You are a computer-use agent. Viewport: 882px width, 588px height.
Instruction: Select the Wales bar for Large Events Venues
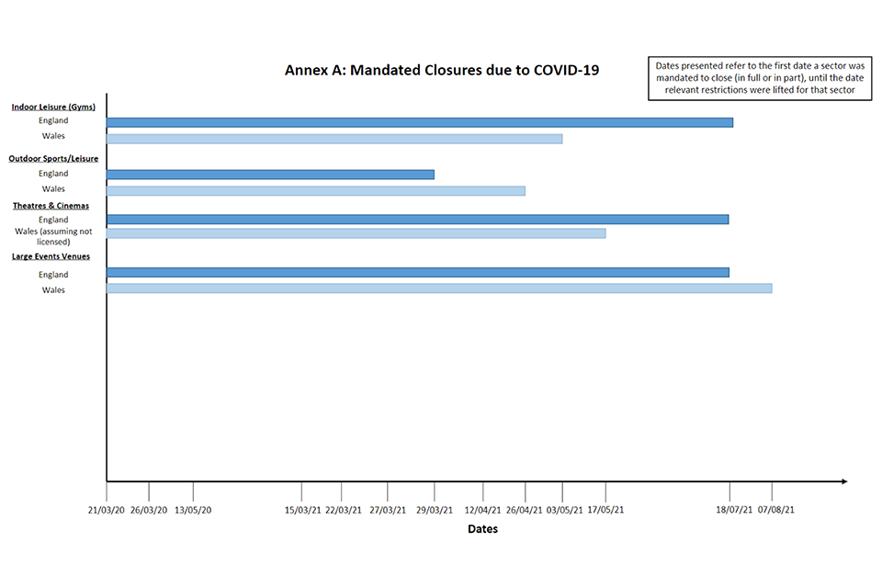pos(438,288)
